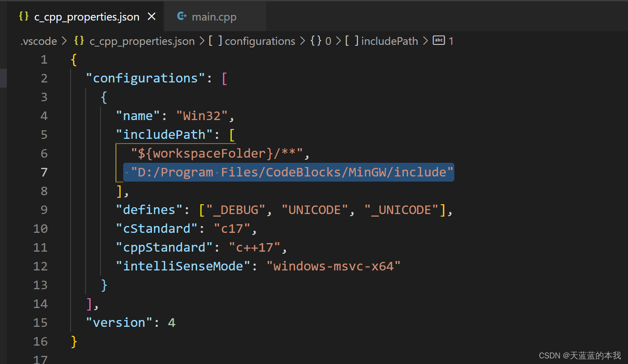Click the JSON braces icon on c_cpp_properties.json tab
Viewport: 628px width, 364px height.
[24, 16]
